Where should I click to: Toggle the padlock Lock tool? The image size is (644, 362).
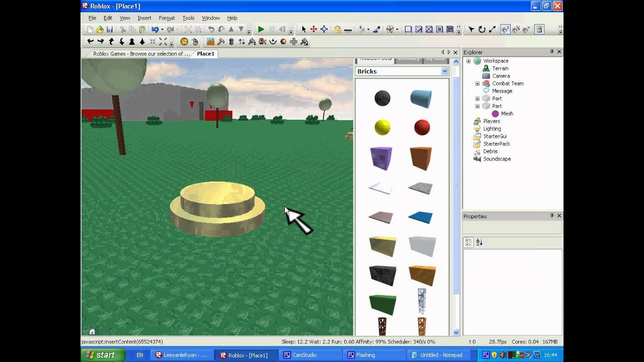point(337,30)
